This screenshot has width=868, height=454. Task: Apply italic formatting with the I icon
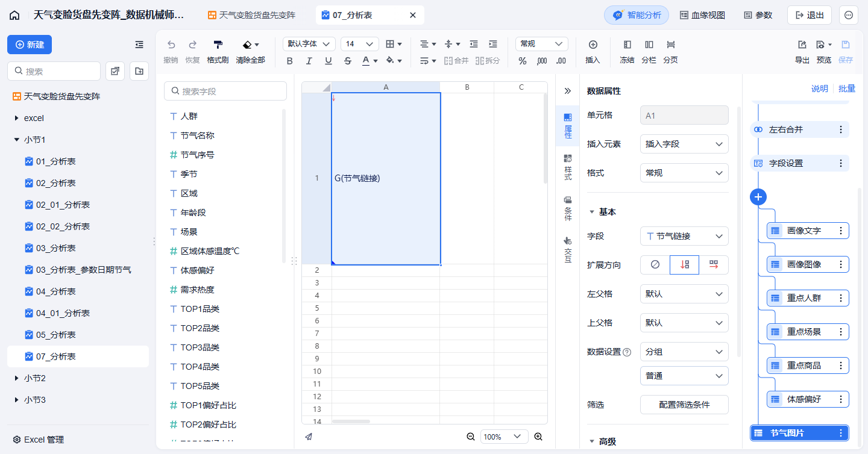pyautogui.click(x=309, y=60)
